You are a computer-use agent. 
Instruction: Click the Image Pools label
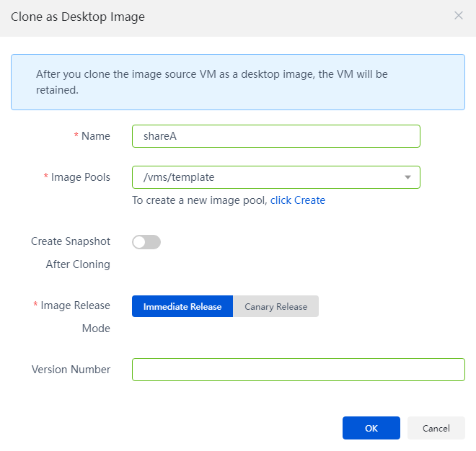click(x=81, y=177)
